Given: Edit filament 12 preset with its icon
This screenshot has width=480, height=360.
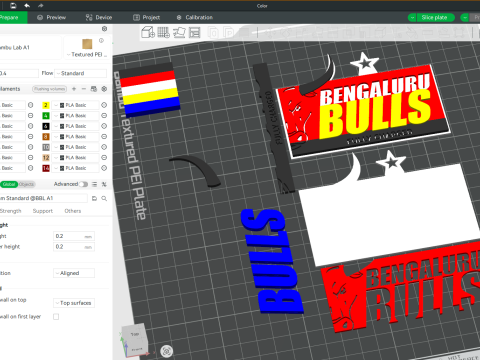Looking at the screenshot, I should point(104,157).
